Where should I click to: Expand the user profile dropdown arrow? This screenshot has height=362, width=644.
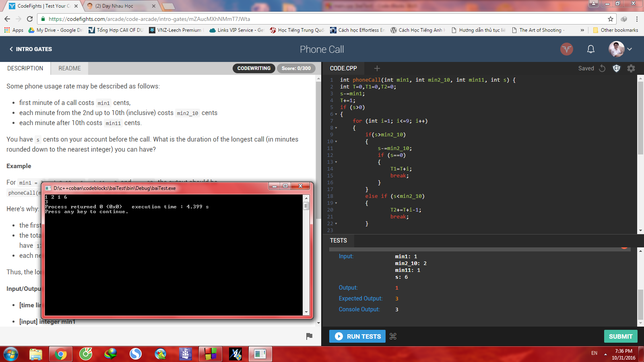coord(630,49)
